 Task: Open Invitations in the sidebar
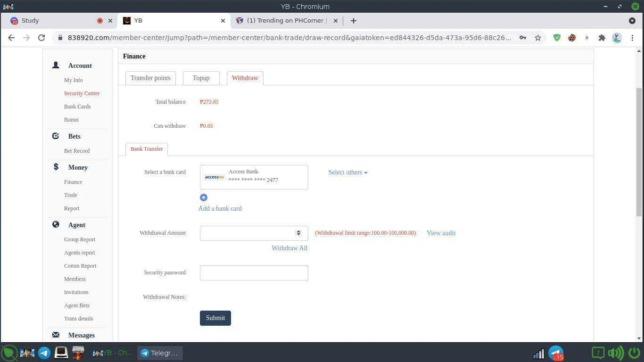[76, 292]
